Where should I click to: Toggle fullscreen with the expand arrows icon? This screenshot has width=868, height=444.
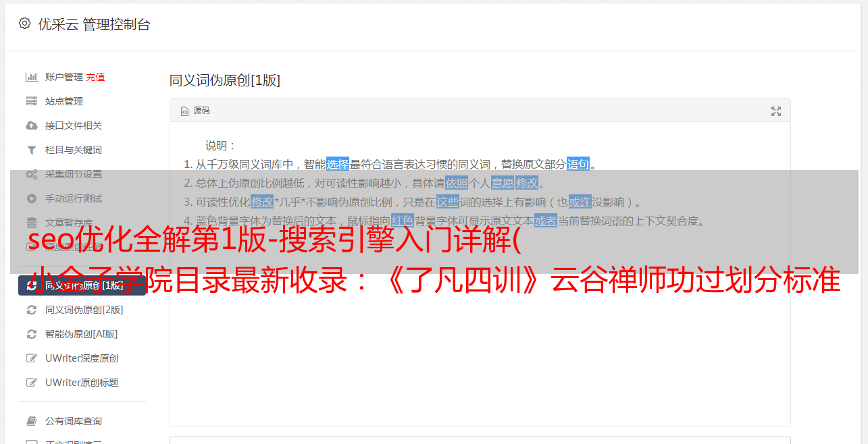pyautogui.click(x=776, y=111)
